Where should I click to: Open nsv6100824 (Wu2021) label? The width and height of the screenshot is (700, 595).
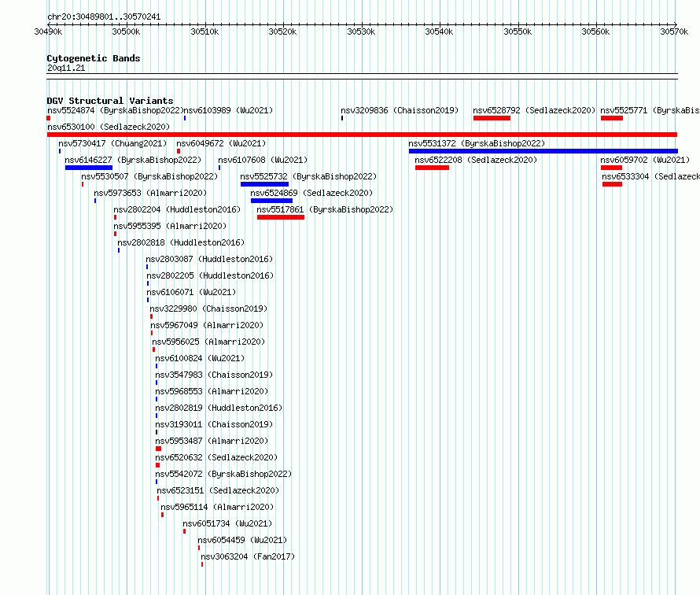[x=200, y=358]
